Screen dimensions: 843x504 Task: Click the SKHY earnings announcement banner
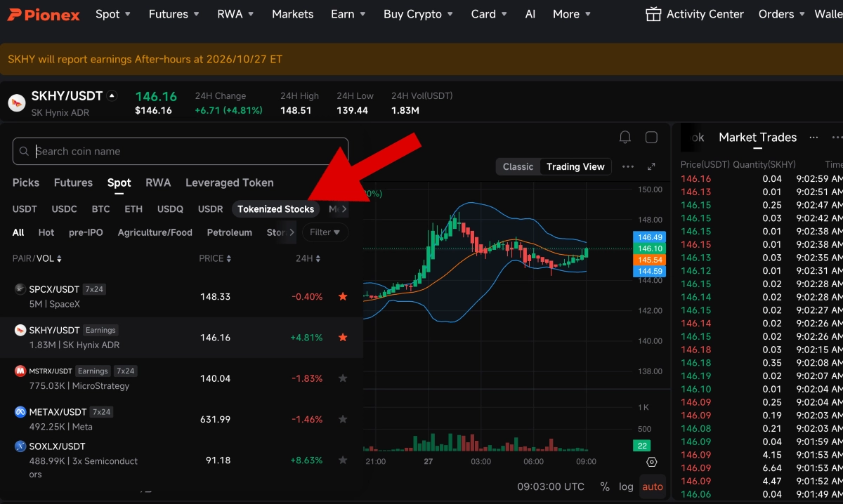421,60
